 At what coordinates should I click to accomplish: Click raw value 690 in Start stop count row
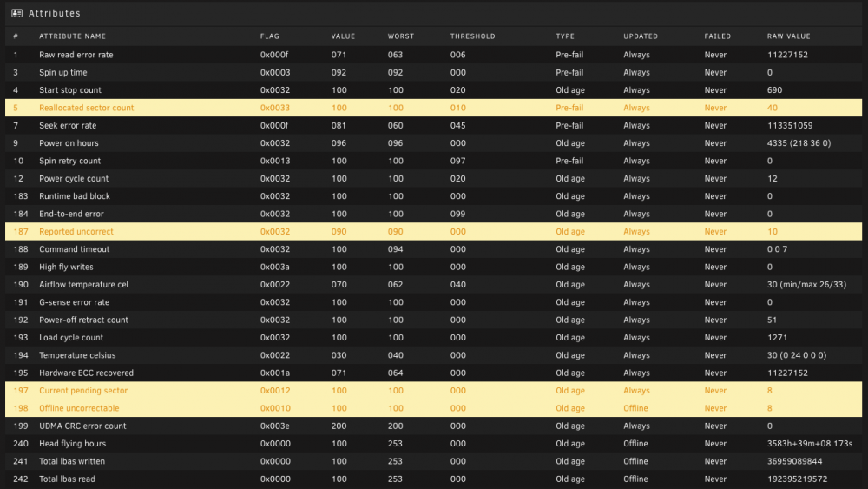point(774,90)
